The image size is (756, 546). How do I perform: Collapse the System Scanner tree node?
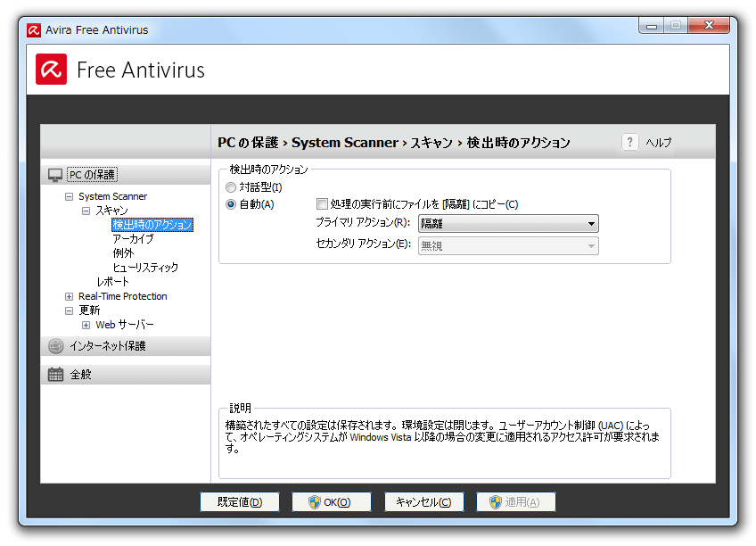(69, 197)
